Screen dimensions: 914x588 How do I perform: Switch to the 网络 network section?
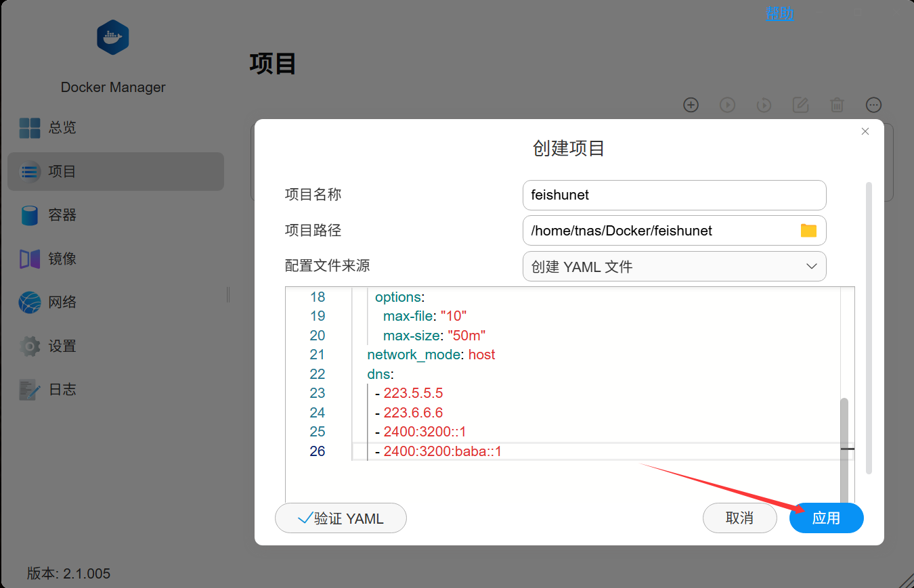tap(116, 302)
